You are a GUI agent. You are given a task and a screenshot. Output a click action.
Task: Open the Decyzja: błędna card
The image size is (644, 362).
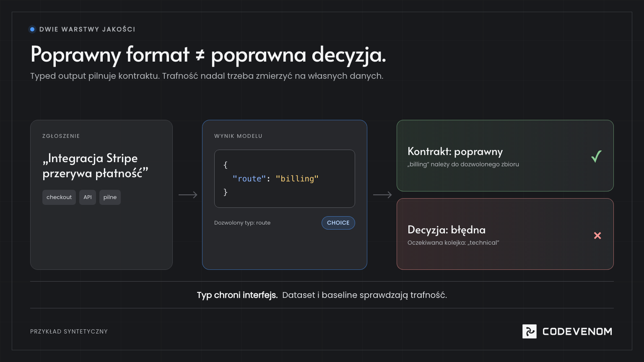click(x=505, y=234)
